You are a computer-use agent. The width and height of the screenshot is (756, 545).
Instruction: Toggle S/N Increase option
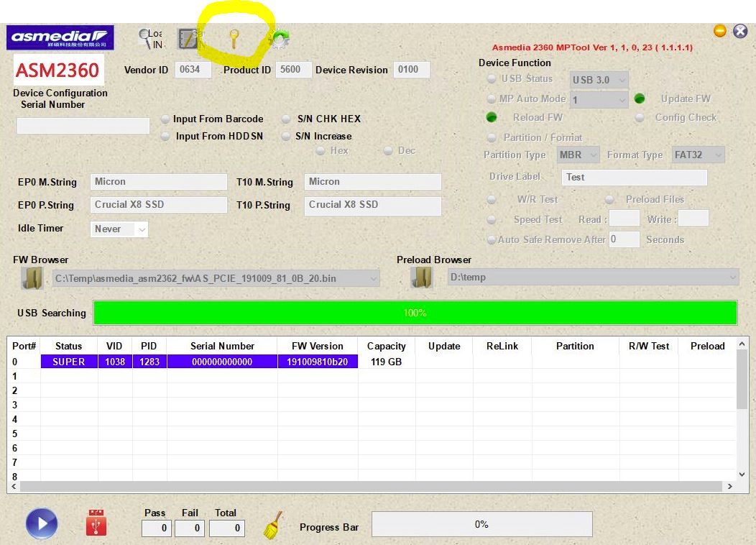coord(286,136)
